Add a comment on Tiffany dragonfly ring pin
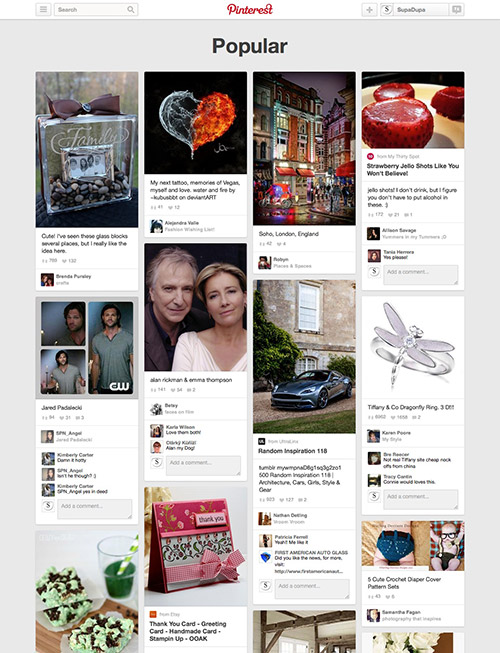 coord(420,499)
